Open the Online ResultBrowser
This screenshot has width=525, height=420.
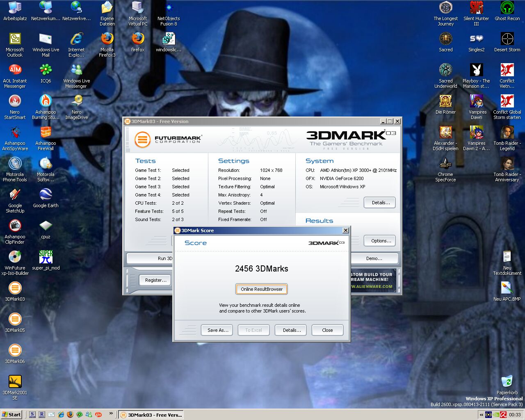click(x=262, y=289)
